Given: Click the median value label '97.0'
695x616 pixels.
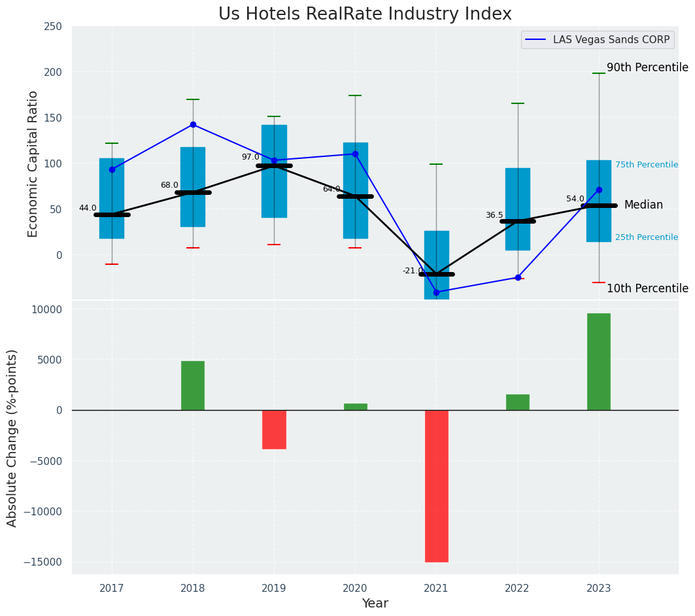Looking at the screenshot, I should click(250, 157).
